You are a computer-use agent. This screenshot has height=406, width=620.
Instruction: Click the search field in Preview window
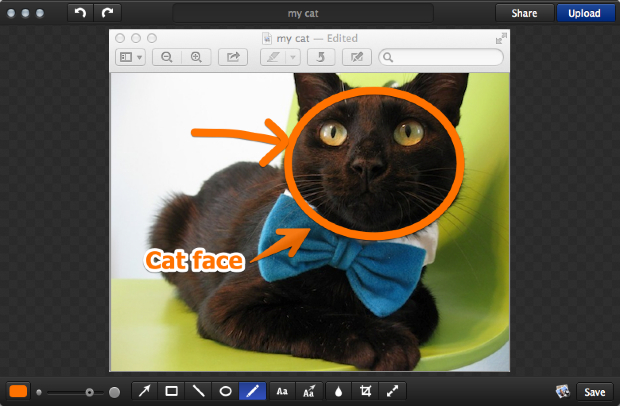point(441,57)
